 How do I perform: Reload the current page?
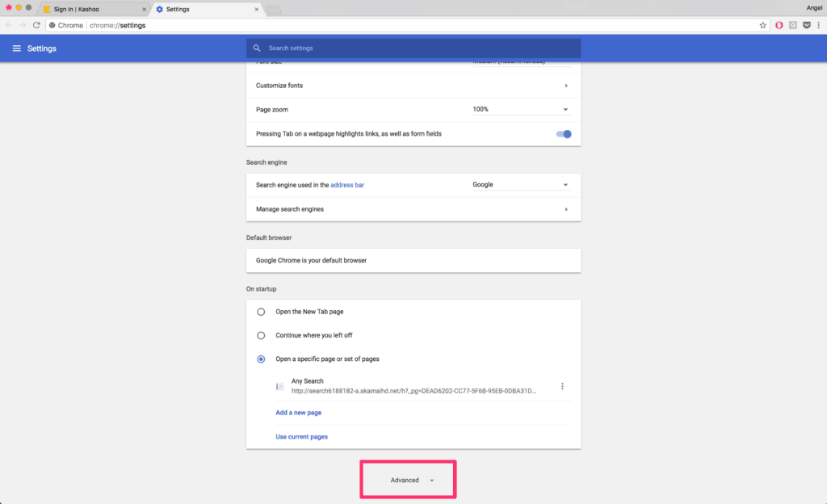36,25
